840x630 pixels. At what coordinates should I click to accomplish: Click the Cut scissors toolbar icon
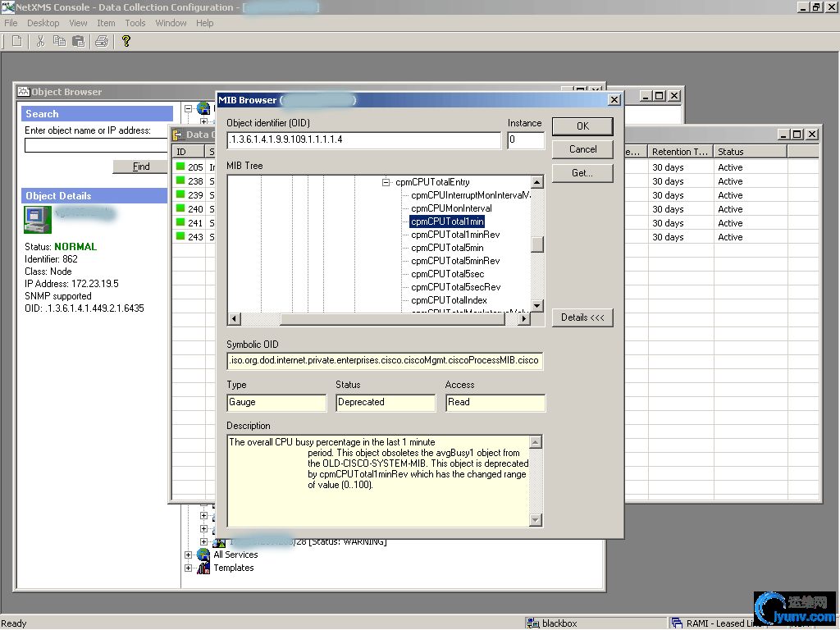pyautogui.click(x=40, y=41)
